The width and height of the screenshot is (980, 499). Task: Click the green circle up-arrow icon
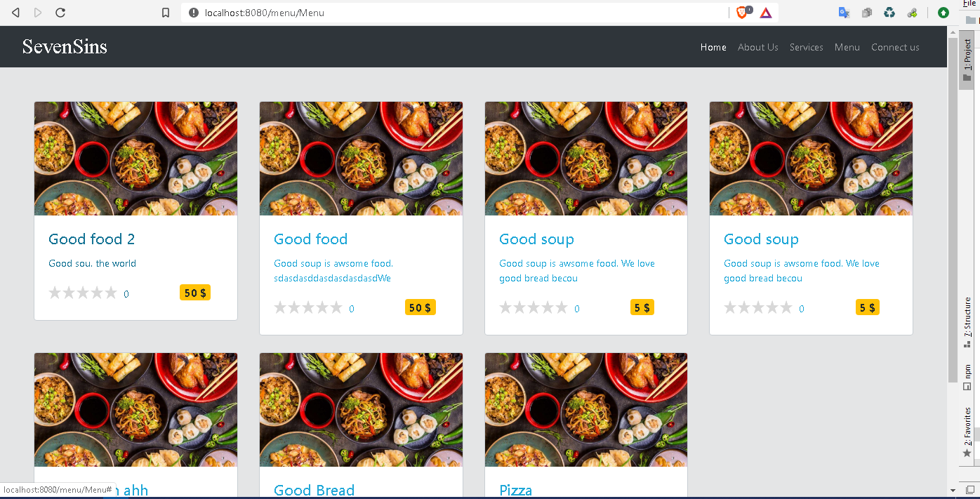[x=943, y=13]
